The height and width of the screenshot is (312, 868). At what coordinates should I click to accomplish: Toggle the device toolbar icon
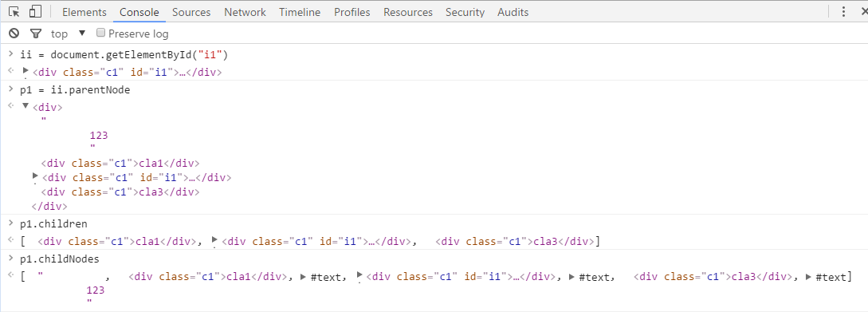click(35, 12)
